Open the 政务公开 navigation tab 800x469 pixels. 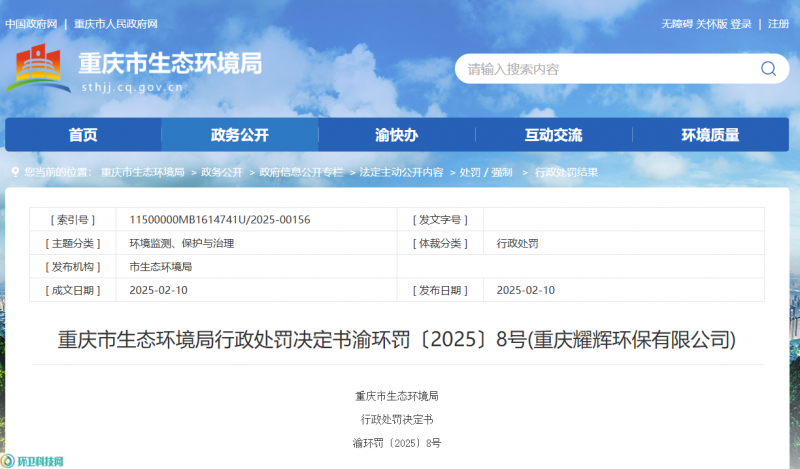[x=240, y=135]
